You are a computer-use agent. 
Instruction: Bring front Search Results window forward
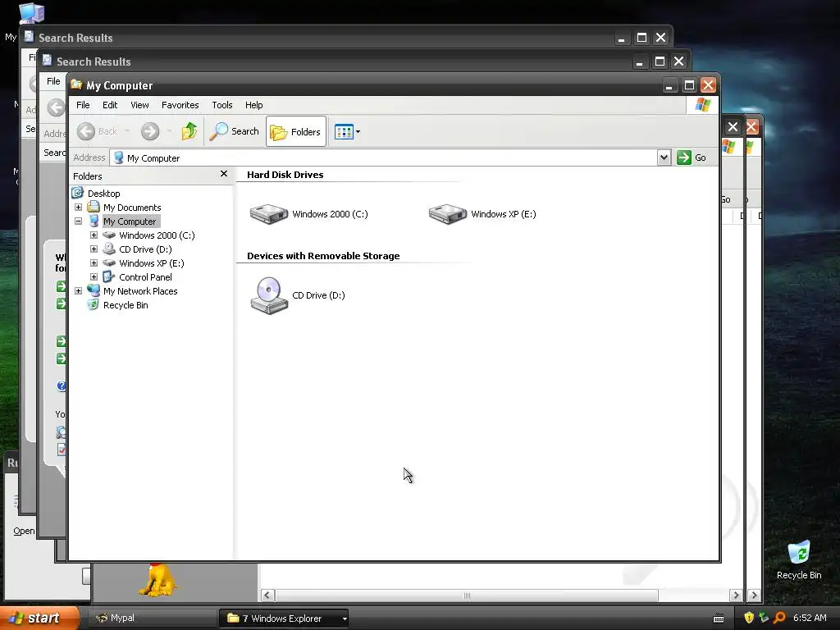pos(343,61)
